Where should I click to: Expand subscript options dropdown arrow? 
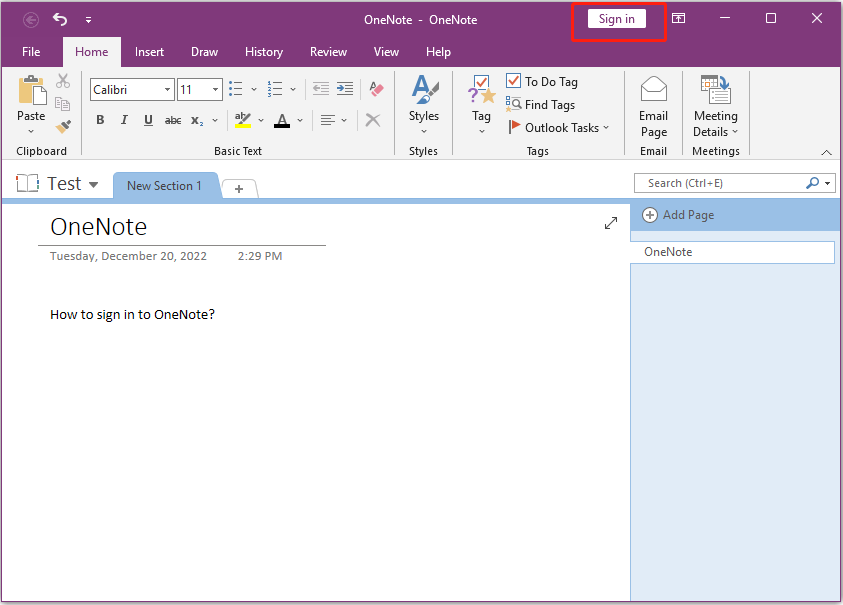click(x=215, y=120)
